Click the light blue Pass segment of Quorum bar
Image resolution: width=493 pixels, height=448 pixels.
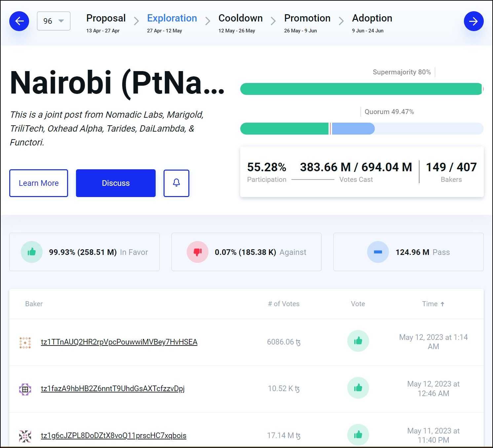point(353,129)
